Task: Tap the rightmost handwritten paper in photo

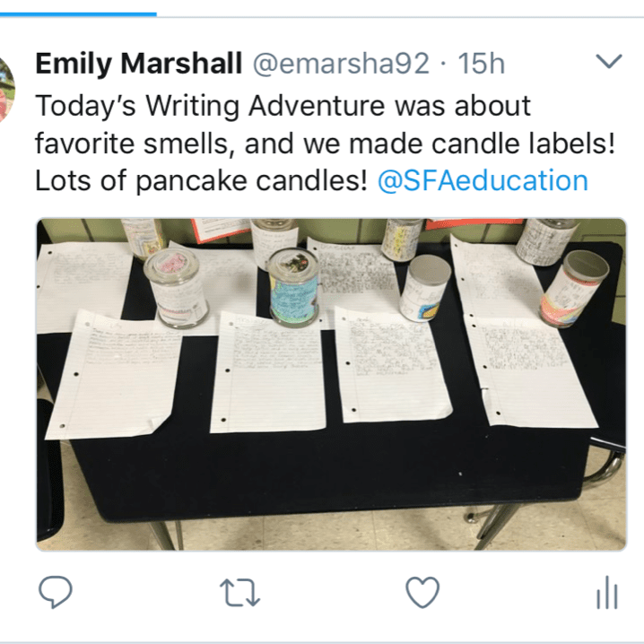Action: 534,372
